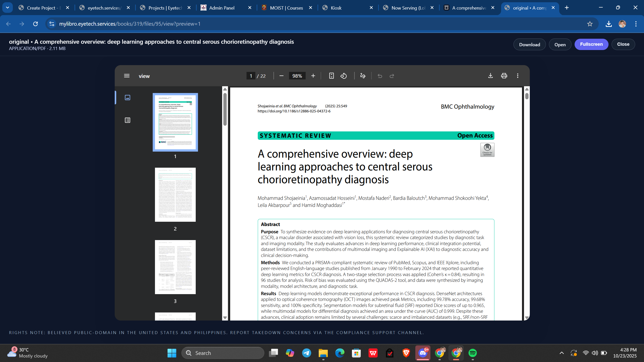Screen dimensions: 644x362
Task: Open the Chrome three-dot menu
Action: click(636, 24)
